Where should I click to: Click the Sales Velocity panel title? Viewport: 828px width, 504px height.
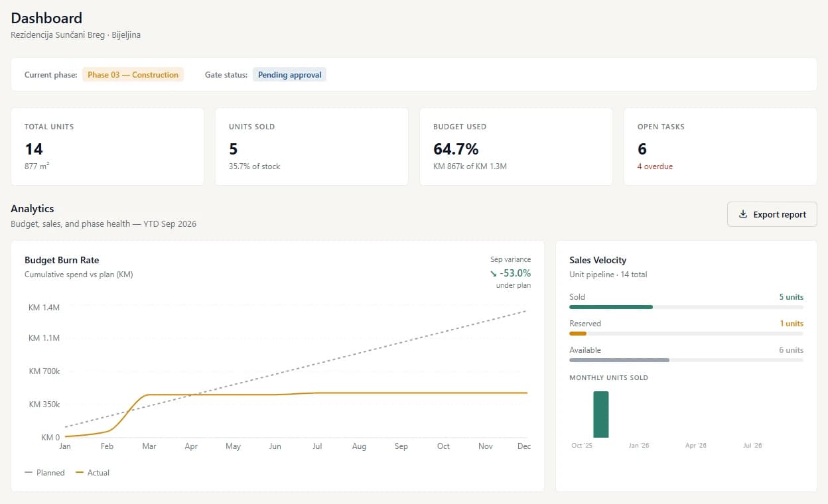pos(598,260)
